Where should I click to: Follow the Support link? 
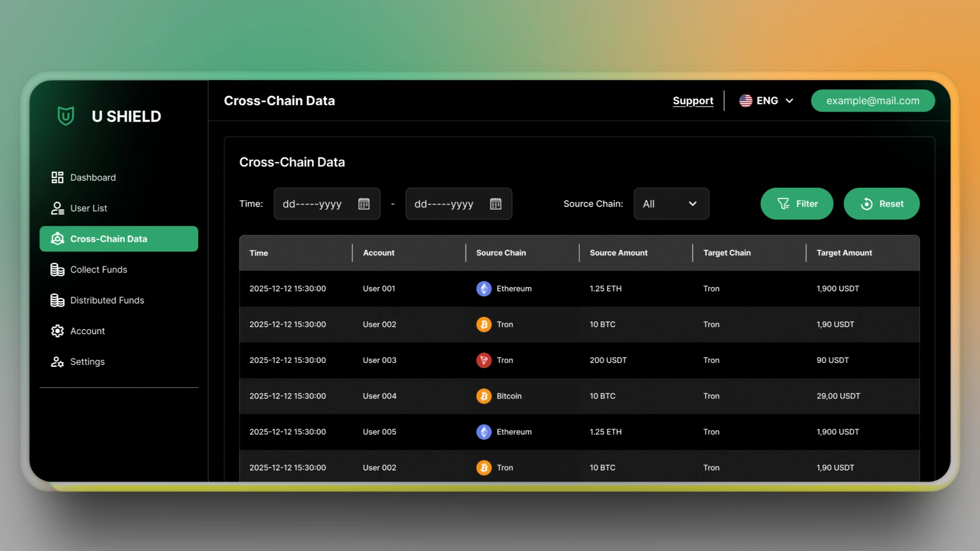click(693, 101)
